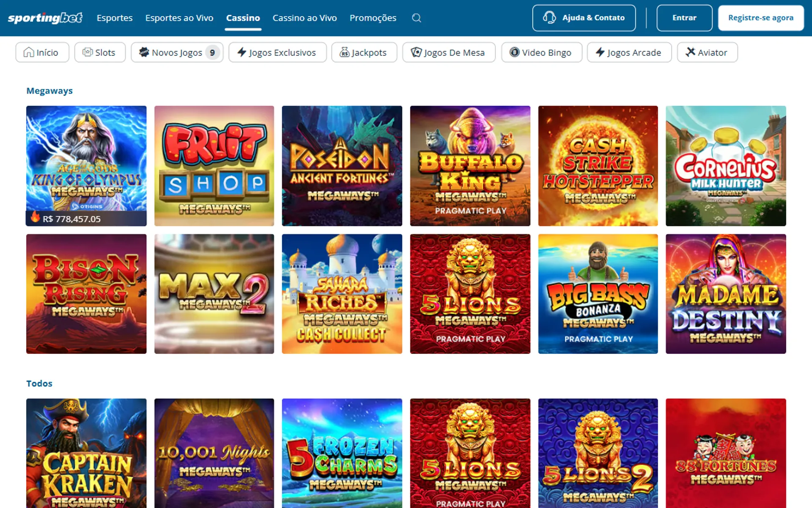Click the Sportingbet logo
Viewport: 812px width, 508px height.
[x=45, y=18]
